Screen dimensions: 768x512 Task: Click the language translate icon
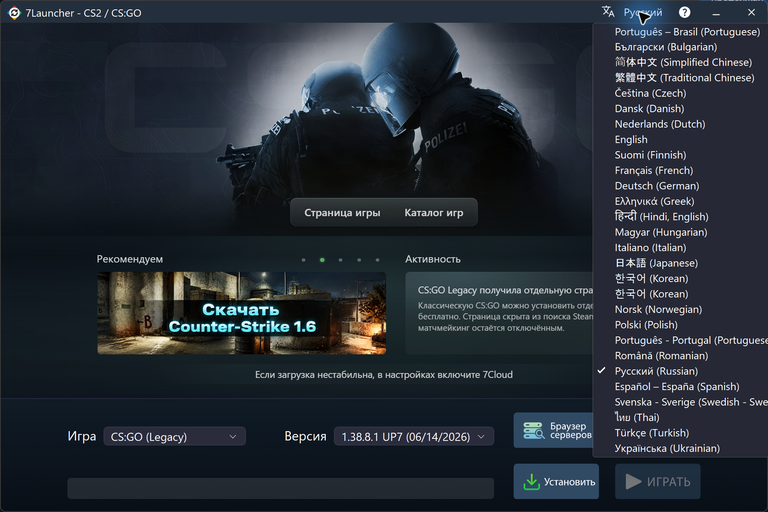point(608,12)
